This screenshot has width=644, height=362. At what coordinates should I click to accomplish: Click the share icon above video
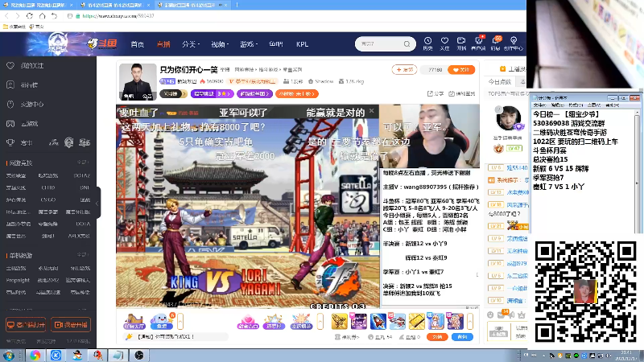[x=436, y=93]
